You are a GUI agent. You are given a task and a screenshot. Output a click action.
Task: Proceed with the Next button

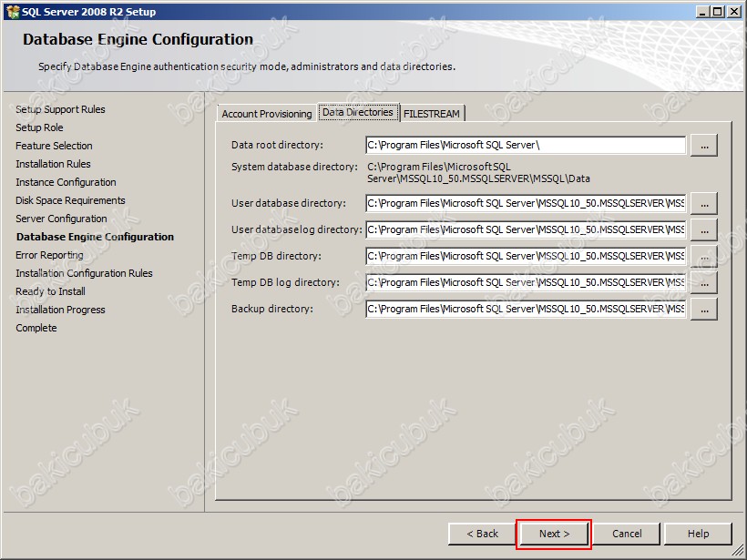click(x=554, y=534)
